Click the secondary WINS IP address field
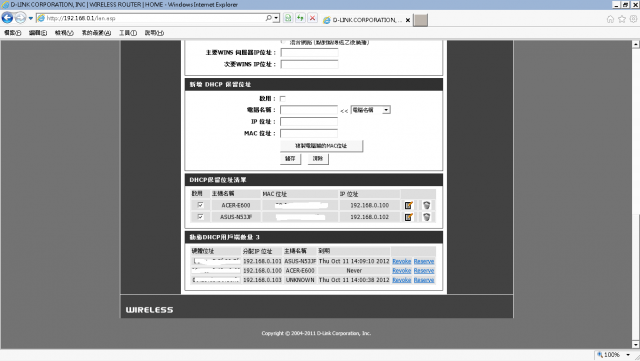The image size is (640, 361). 309,64
